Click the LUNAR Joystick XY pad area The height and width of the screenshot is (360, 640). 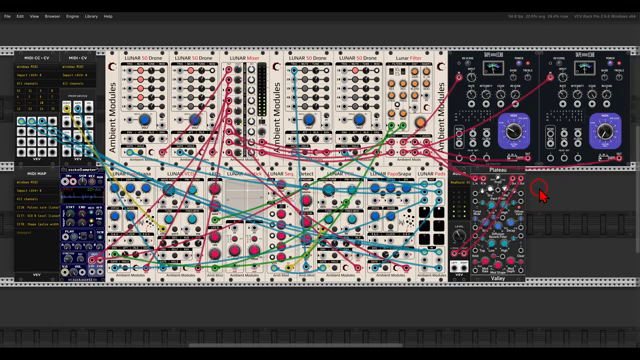coord(244,197)
